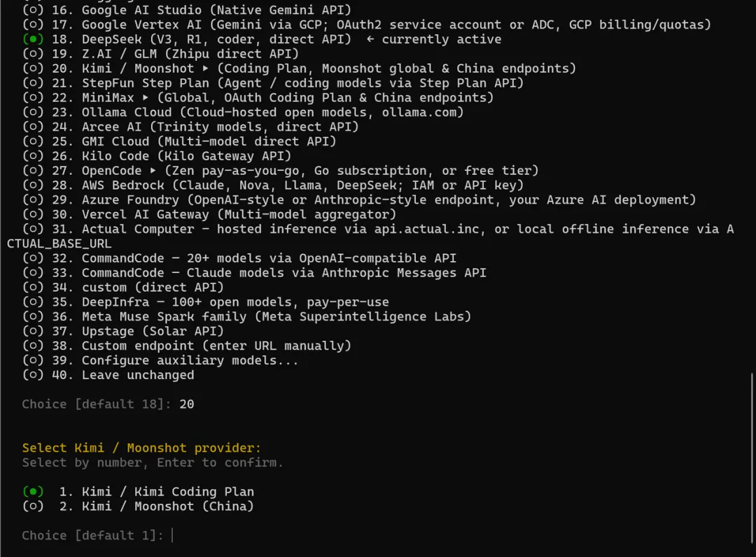Screen dimensions: 756x557
Task: Expand the MiniMax submenu arrow
Action: click(x=146, y=97)
